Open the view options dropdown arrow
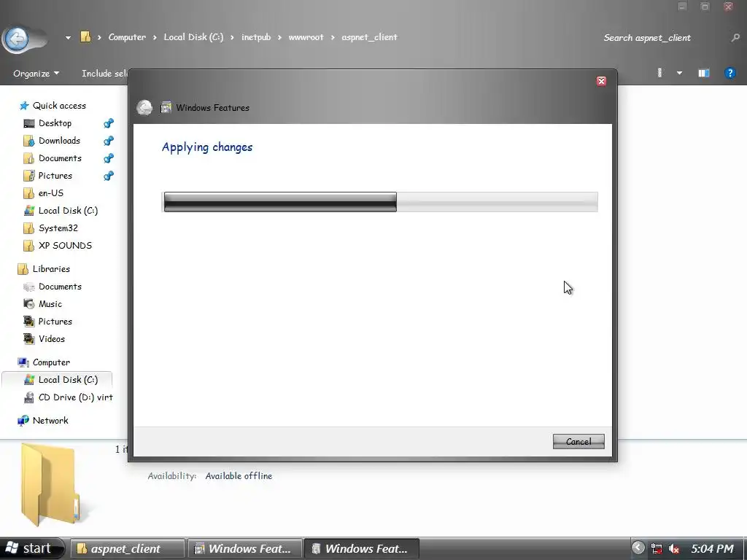This screenshot has height=560, width=747. click(x=679, y=73)
